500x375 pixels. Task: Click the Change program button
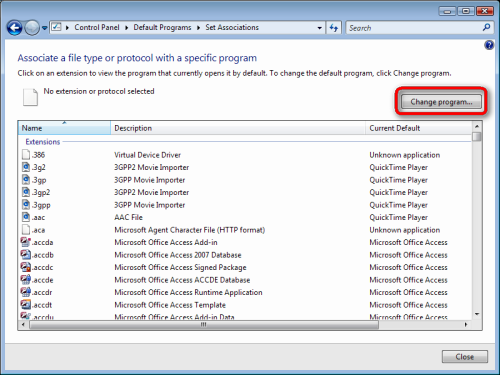[441, 102]
